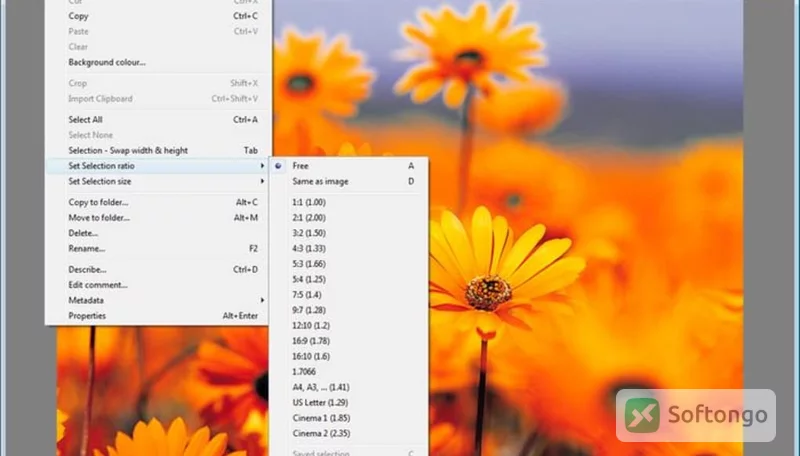Choose Select All in the menu
Screen dimensions: 800x456
tap(158, 119)
